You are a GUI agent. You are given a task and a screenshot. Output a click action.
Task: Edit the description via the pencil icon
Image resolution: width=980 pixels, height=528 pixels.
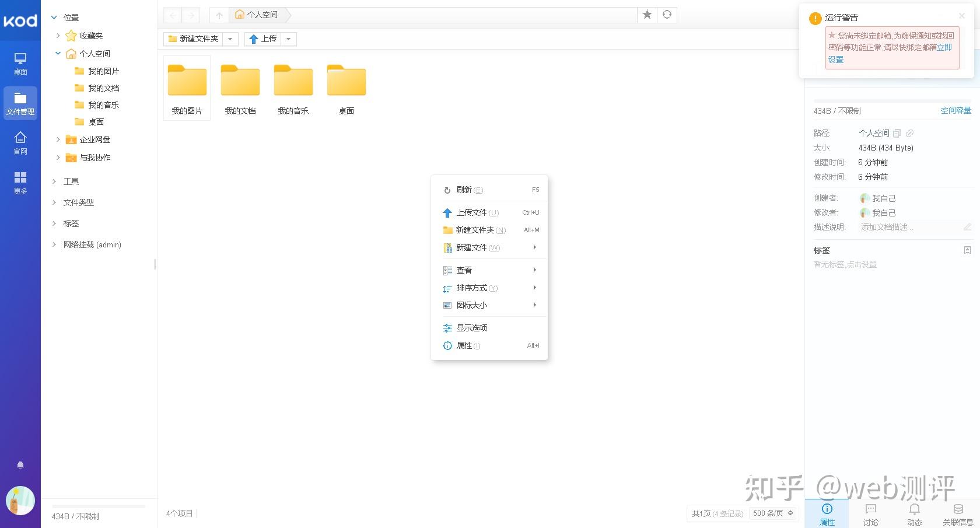coord(967,227)
